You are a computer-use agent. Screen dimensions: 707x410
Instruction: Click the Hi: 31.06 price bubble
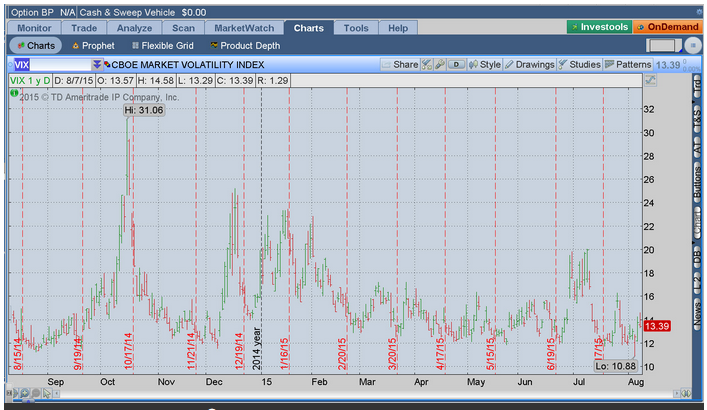(144, 110)
